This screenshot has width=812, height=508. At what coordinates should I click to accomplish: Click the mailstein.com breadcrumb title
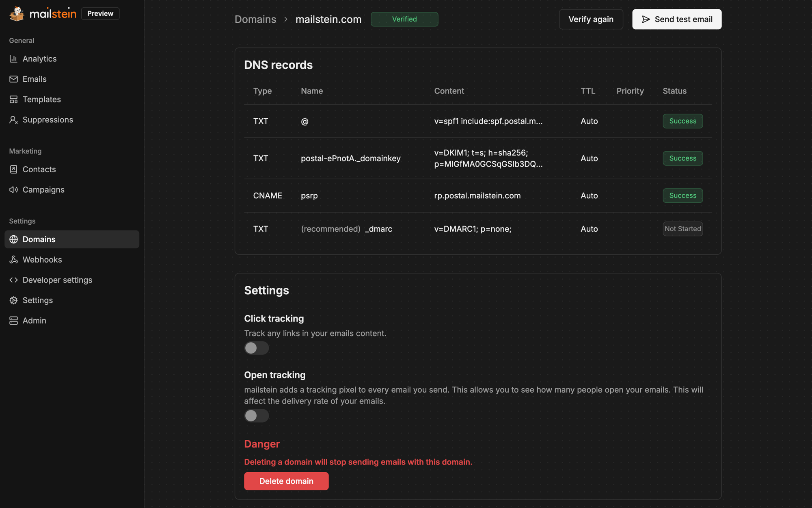coord(328,19)
